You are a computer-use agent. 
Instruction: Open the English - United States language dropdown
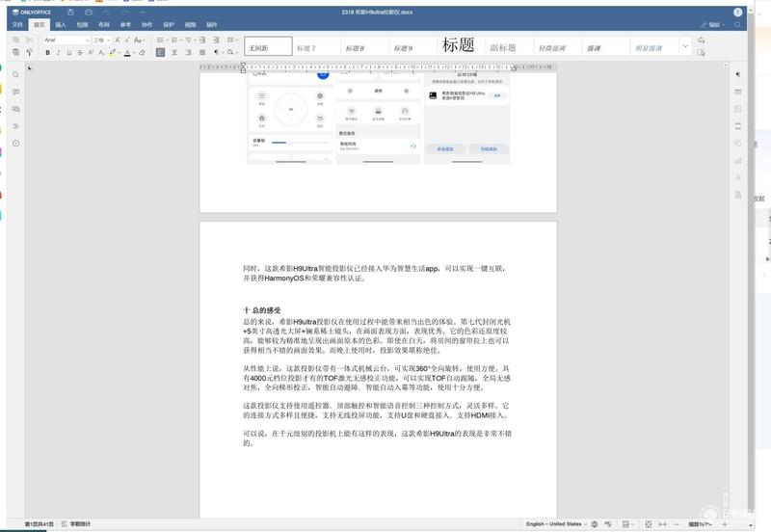point(556,524)
